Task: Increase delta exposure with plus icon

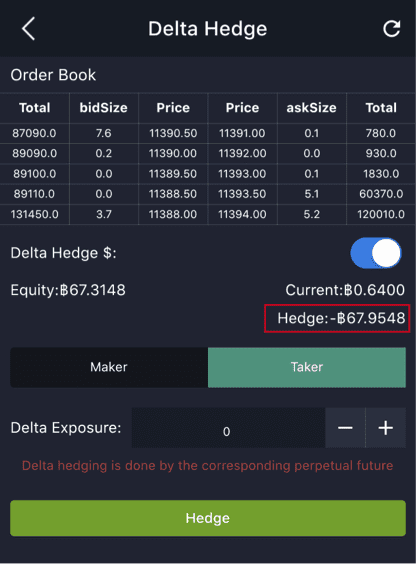Action: 386,428
